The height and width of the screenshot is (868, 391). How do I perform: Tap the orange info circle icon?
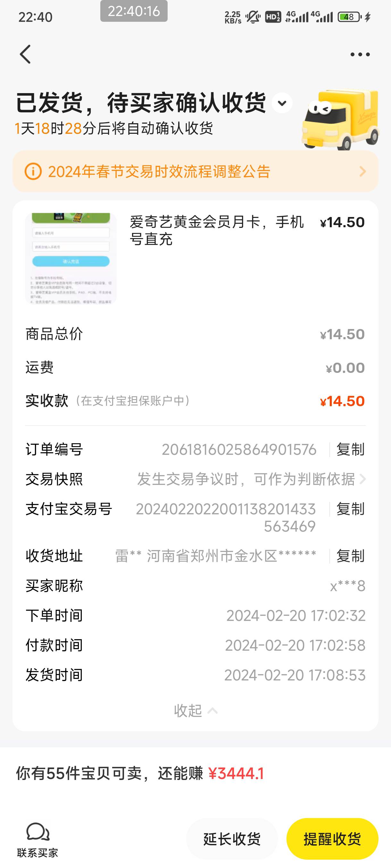(x=33, y=172)
